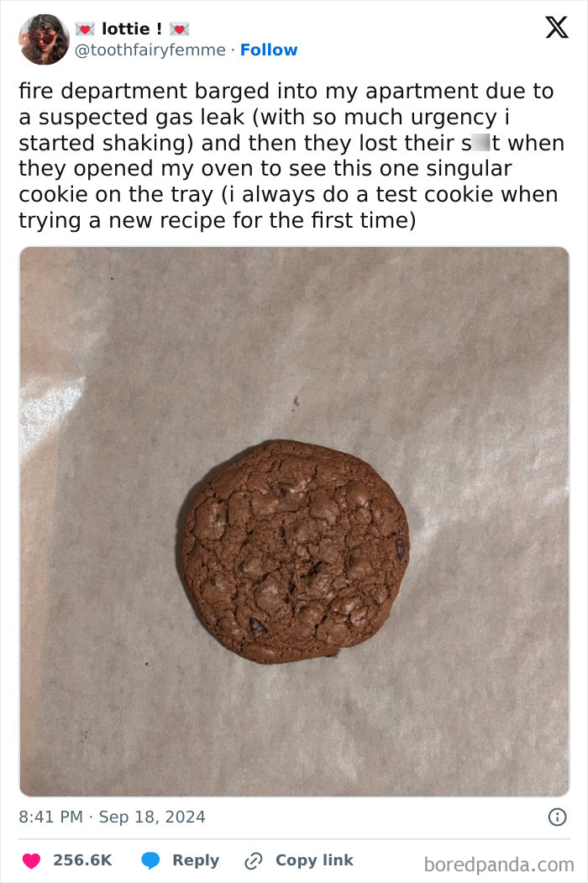
Task: Click the chocolate cookie in the photo
Action: (x=293, y=551)
